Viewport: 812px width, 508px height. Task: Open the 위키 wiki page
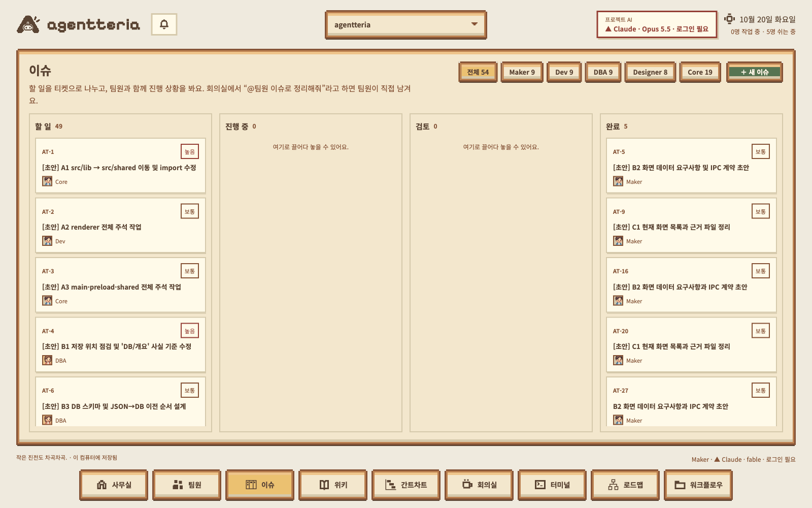(333, 485)
